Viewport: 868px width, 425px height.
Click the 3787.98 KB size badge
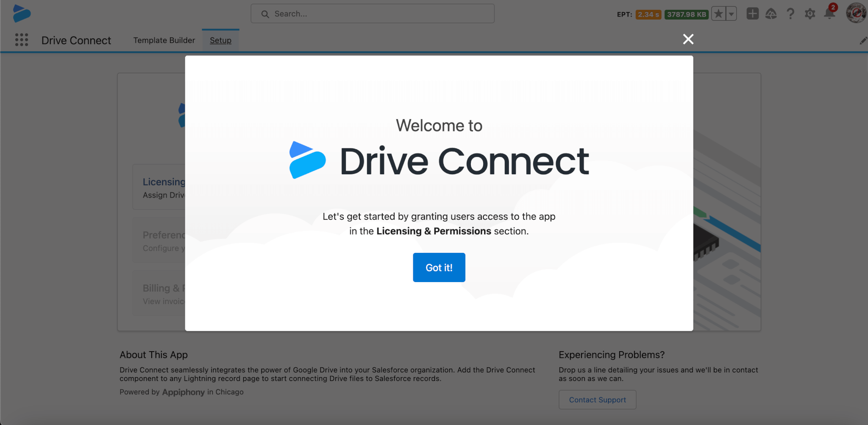pyautogui.click(x=687, y=14)
